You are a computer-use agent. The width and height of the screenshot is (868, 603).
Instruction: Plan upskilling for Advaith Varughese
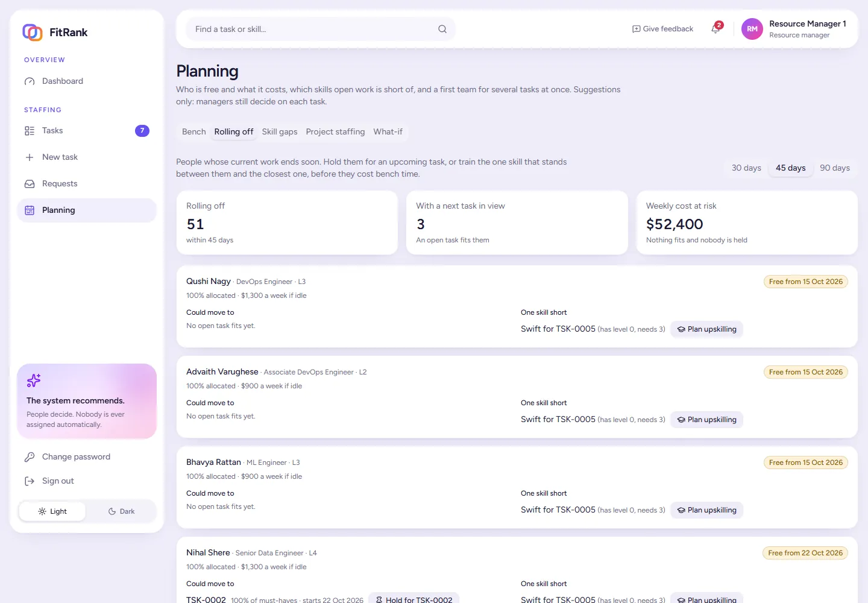pyautogui.click(x=706, y=420)
